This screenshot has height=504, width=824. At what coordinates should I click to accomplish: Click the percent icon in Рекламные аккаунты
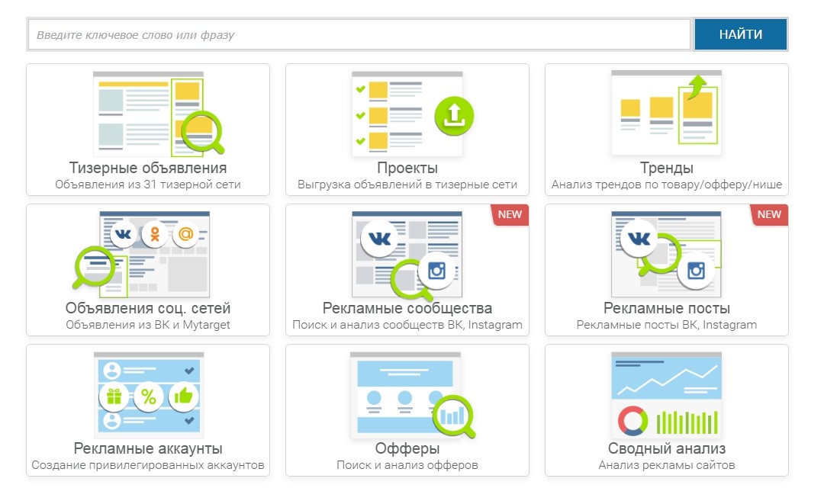pos(149,396)
